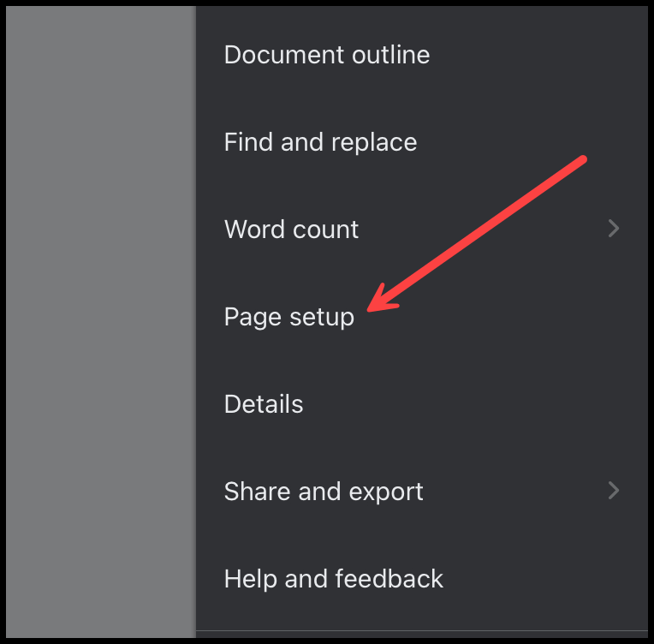Open the Word count entry
Screen dimensions: 654x644
click(x=422, y=230)
